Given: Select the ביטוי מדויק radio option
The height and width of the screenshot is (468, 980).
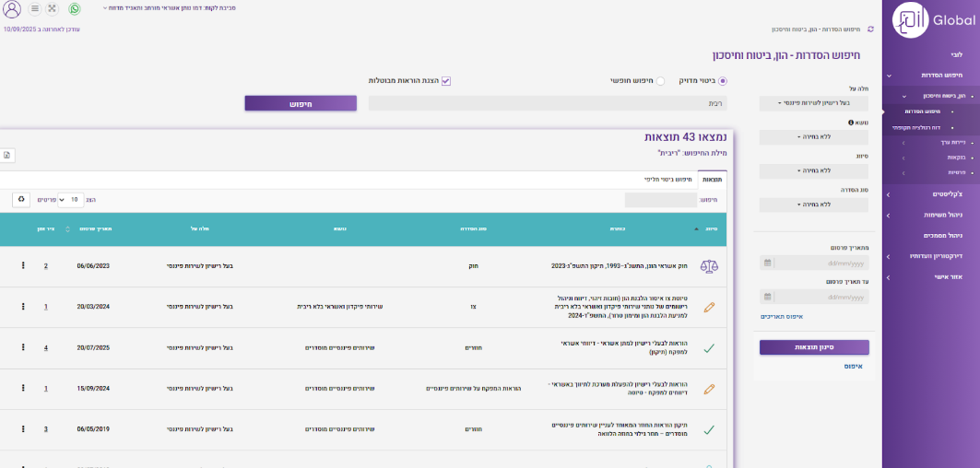Looking at the screenshot, I should click(723, 81).
